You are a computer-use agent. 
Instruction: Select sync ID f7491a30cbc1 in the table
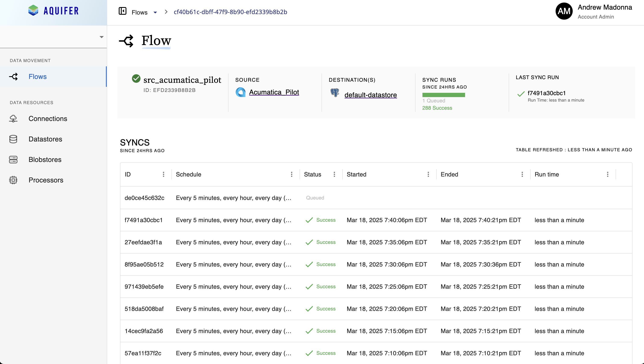click(x=144, y=220)
